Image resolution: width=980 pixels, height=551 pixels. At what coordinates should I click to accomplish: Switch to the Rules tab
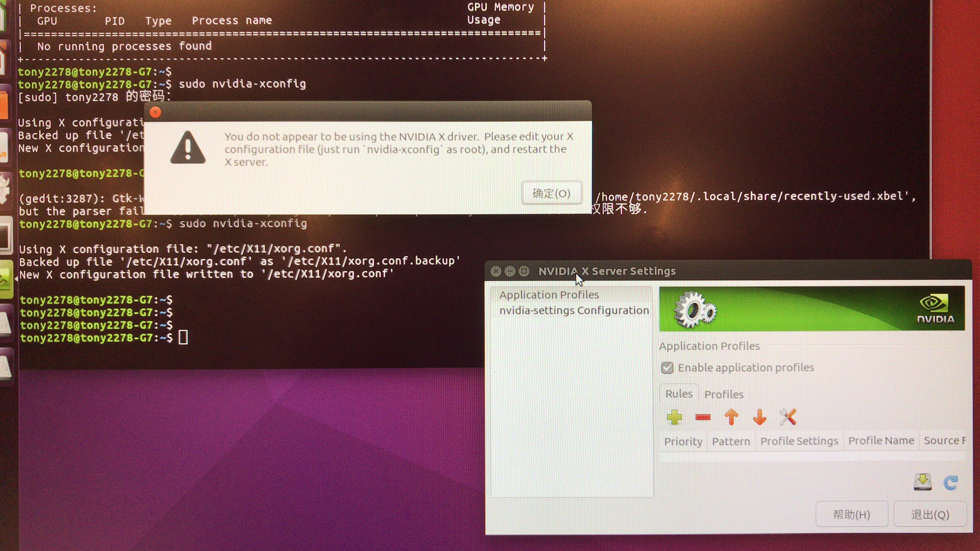click(679, 394)
